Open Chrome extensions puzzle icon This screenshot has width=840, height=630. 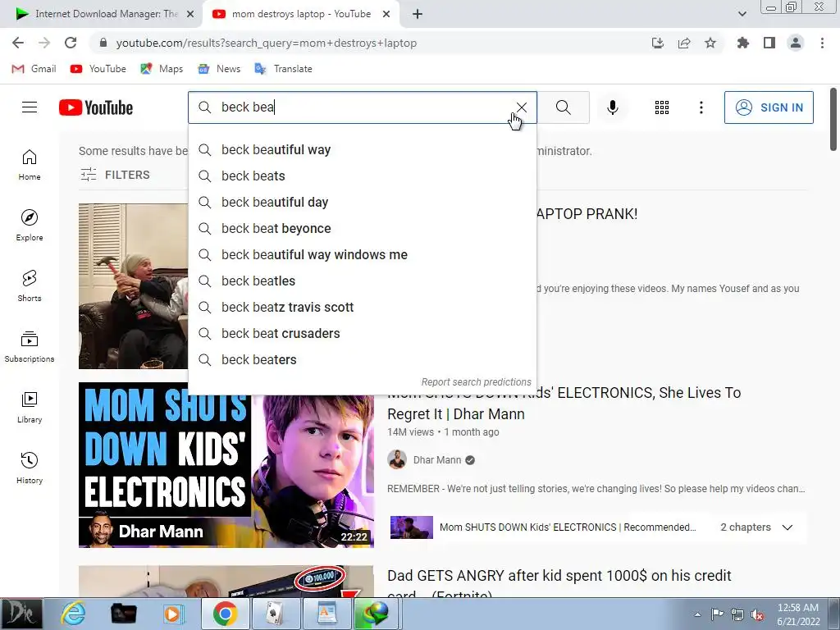coord(742,43)
